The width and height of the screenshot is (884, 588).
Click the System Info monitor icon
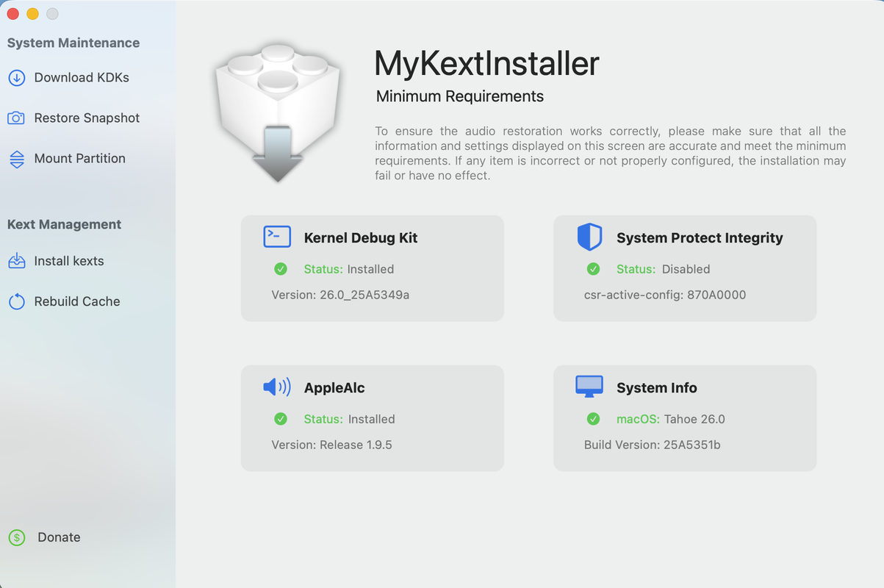click(x=589, y=387)
